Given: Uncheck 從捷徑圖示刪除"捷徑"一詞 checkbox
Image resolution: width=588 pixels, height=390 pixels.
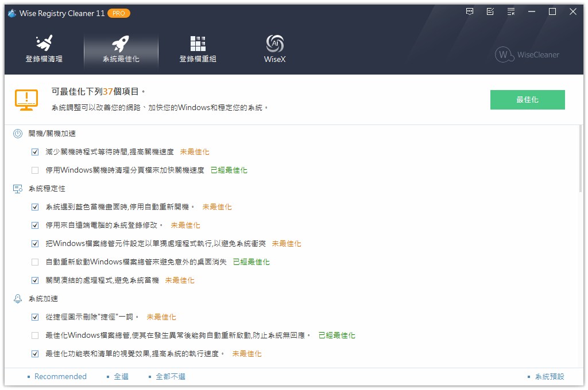Looking at the screenshot, I should (35, 317).
